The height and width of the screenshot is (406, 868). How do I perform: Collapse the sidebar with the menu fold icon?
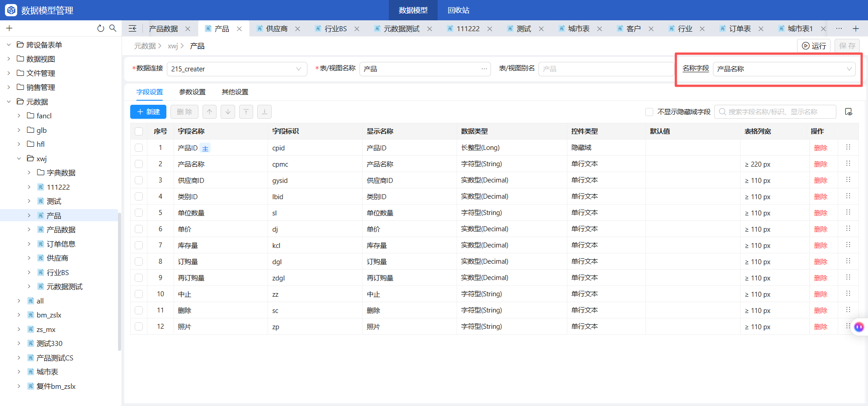(132, 28)
